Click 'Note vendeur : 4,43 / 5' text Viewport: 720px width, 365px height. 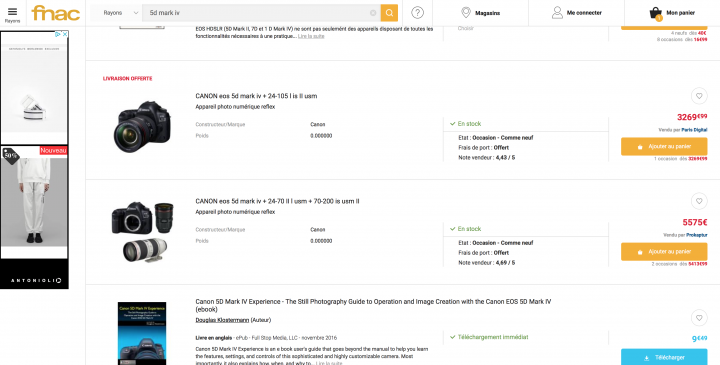pos(486,157)
